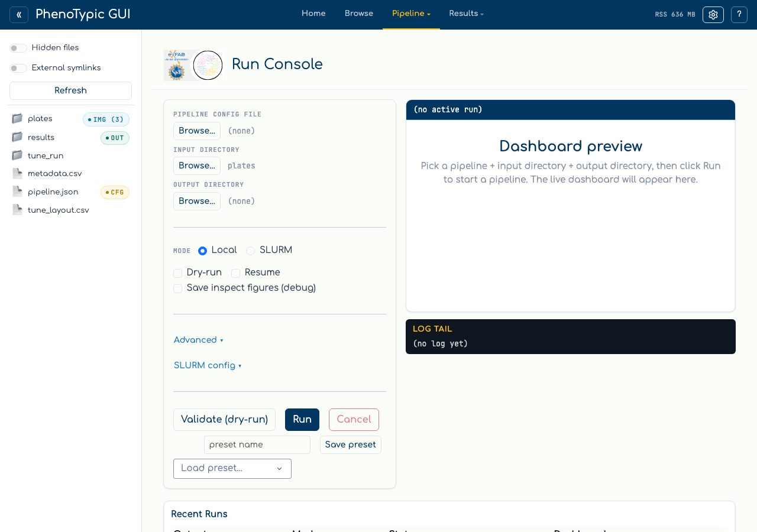Click the Run button
The image size is (757, 532).
coord(302,420)
